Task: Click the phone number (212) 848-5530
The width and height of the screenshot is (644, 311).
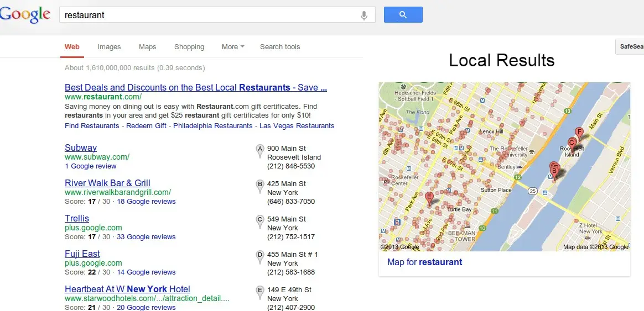Action: [291, 166]
